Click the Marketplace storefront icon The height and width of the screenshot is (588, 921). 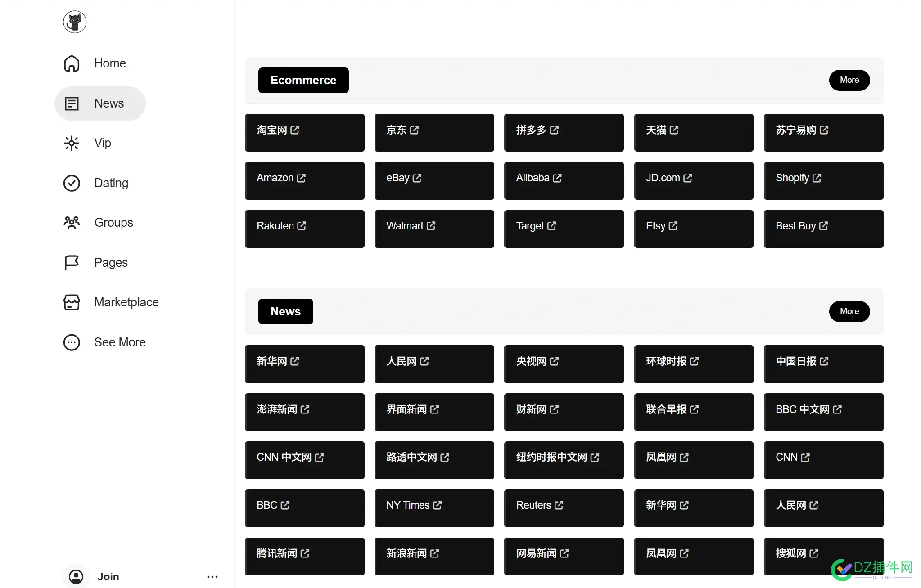[x=72, y=302]
